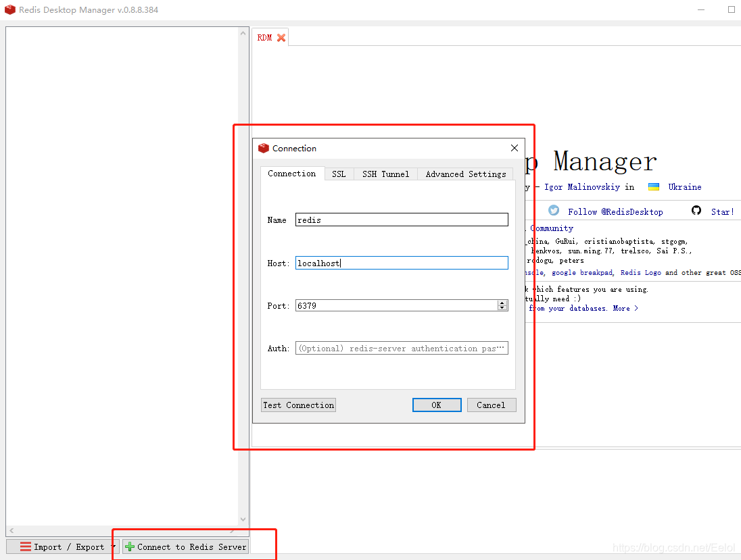The image size is (741, 560).
Task: Click the Ukraine link
Action: (x=685, y=187)
